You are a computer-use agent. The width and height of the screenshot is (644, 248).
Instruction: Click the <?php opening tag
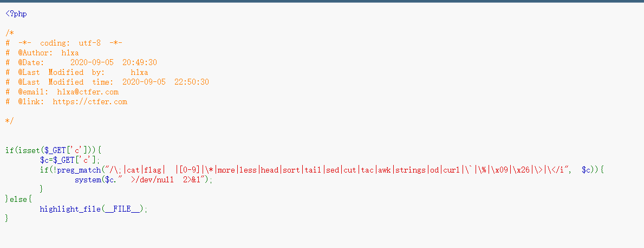(x=16, y=14)
